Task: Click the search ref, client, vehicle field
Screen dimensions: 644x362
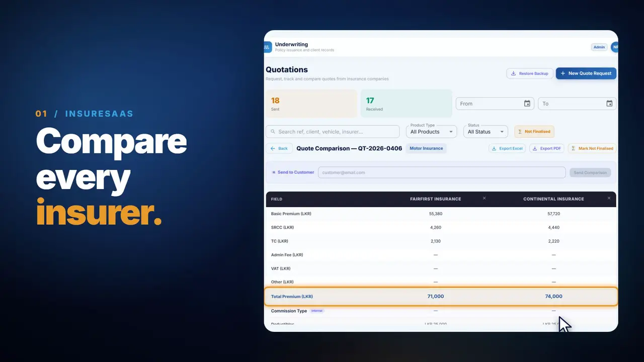Action: 333,132
